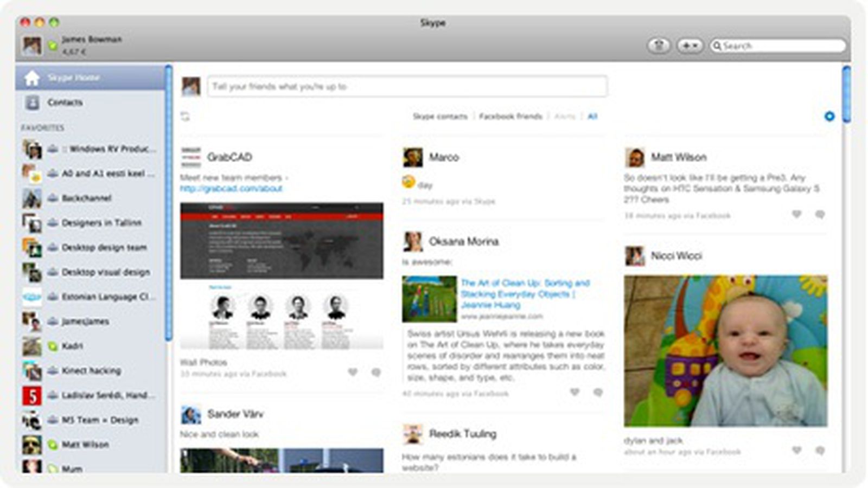
Task: Click comment bubble on Nicci Wicci's photo
Action: coord(820,451)
